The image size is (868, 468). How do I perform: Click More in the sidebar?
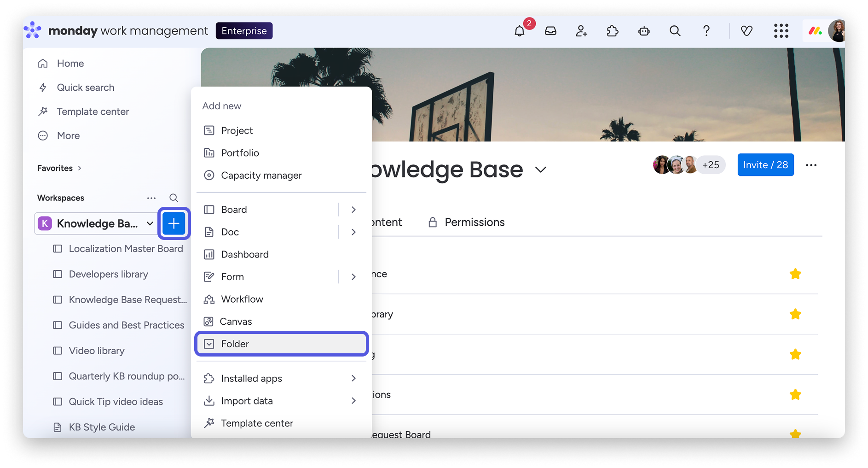click(x=68, y=135)
